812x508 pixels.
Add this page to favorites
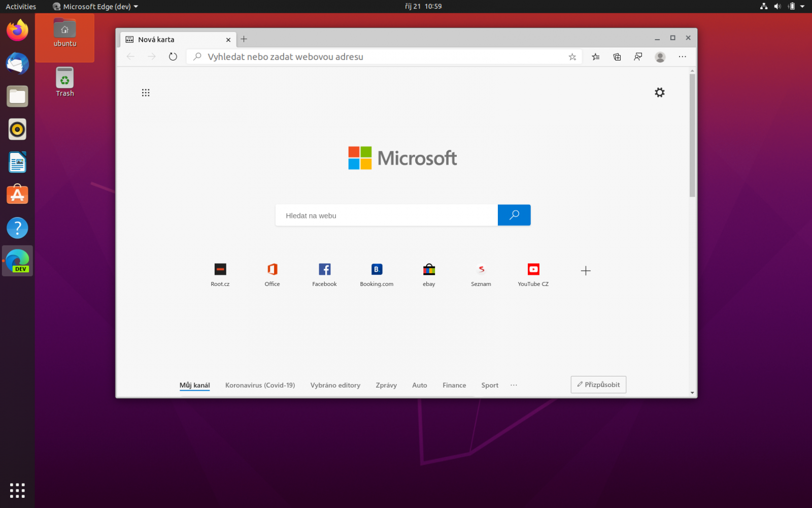(x=572, y=57)
